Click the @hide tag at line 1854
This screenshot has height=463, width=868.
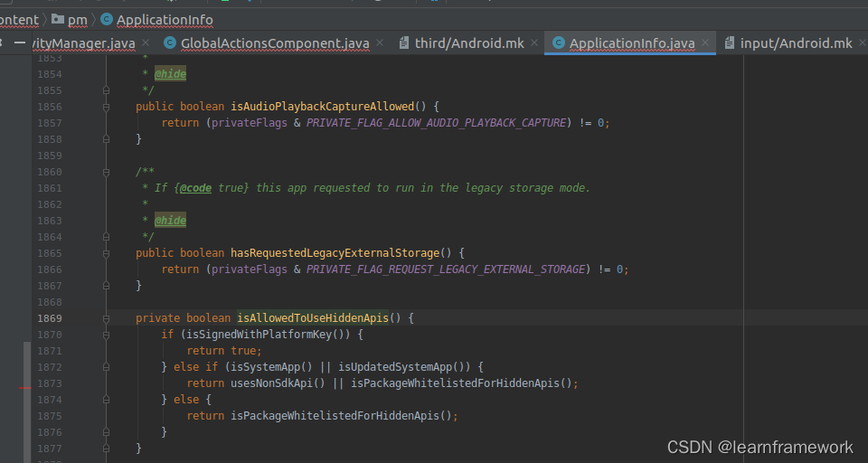click(x=170, y=74)
